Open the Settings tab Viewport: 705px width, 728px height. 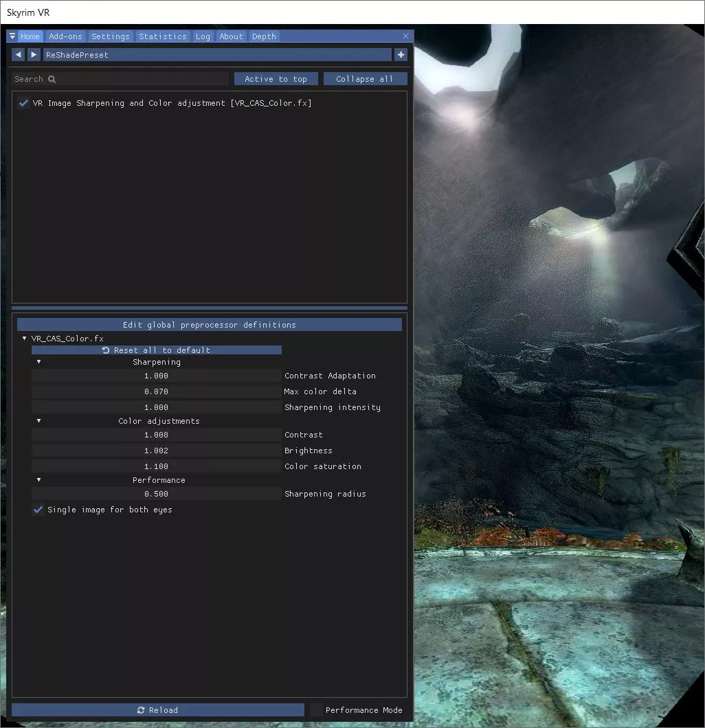click(111, 36)
